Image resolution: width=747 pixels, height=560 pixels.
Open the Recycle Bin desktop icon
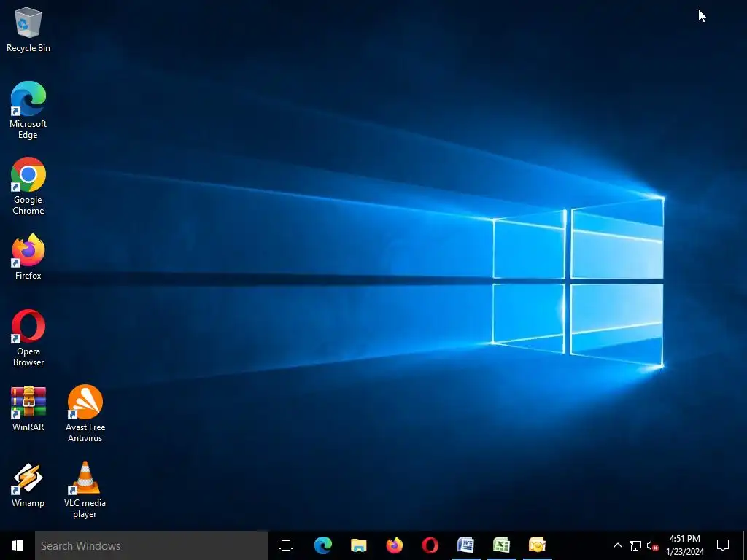[28, 29]
